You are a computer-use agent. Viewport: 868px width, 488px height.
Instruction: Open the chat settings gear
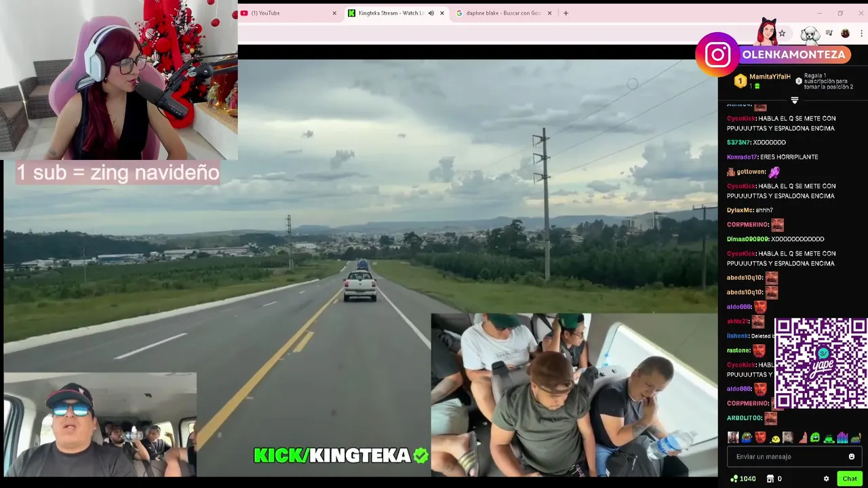[x=826, y=479]
